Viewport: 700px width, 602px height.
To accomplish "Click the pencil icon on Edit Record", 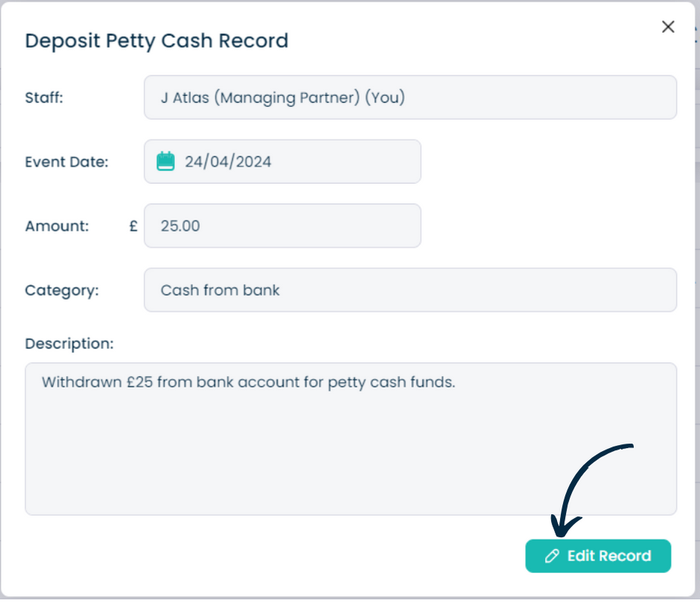I will (552, 556).
